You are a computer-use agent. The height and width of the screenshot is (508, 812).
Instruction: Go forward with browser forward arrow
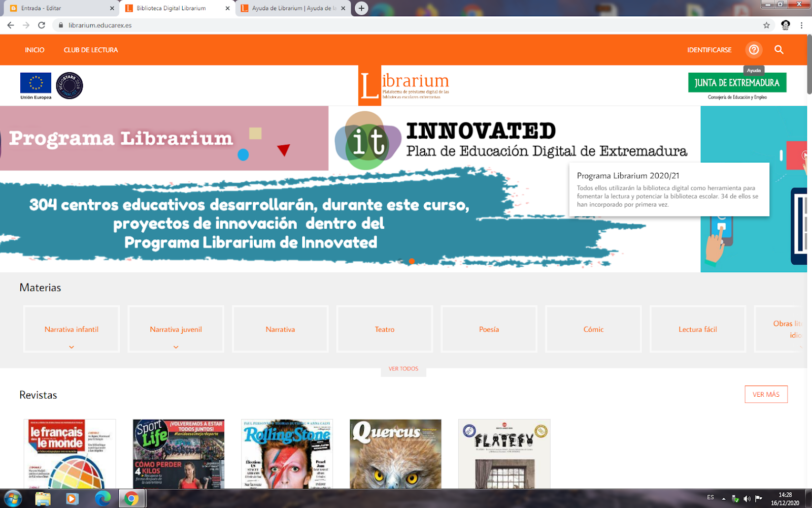[x=26, y=25]
